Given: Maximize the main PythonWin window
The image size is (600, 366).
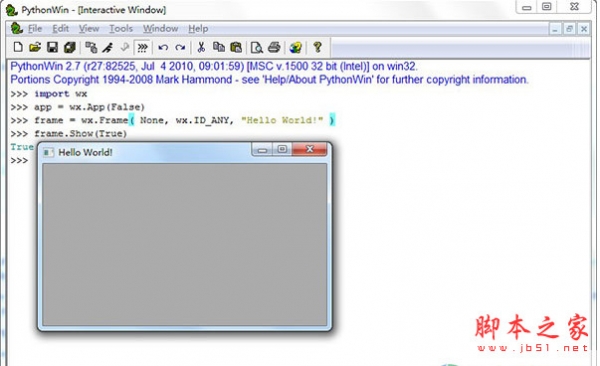Looking at the screenshot, I should (x=547, y=7).
